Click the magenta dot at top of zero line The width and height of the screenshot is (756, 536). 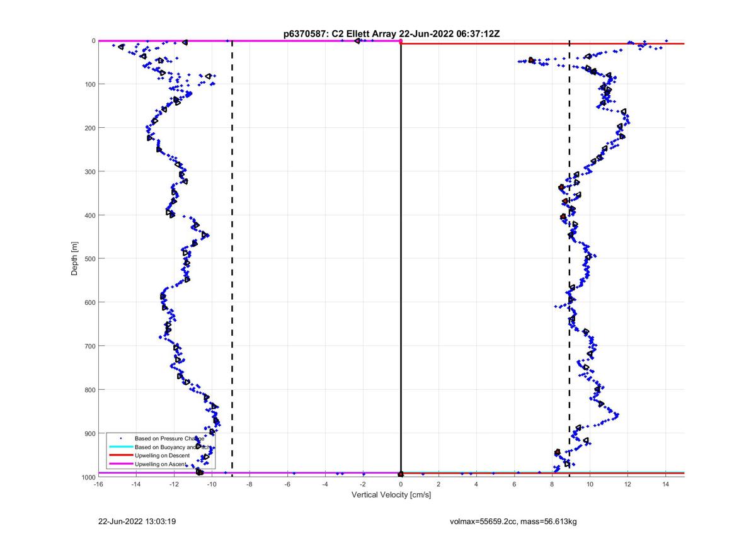401,41
